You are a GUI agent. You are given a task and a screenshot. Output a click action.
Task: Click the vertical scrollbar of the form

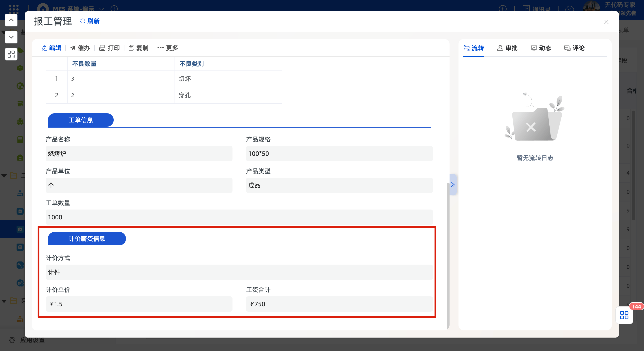(448, 255)
